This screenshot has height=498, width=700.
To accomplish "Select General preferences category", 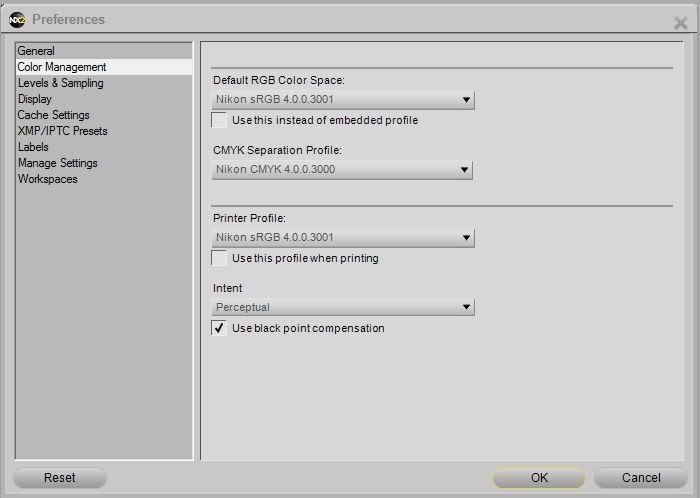I will (36, 51).
